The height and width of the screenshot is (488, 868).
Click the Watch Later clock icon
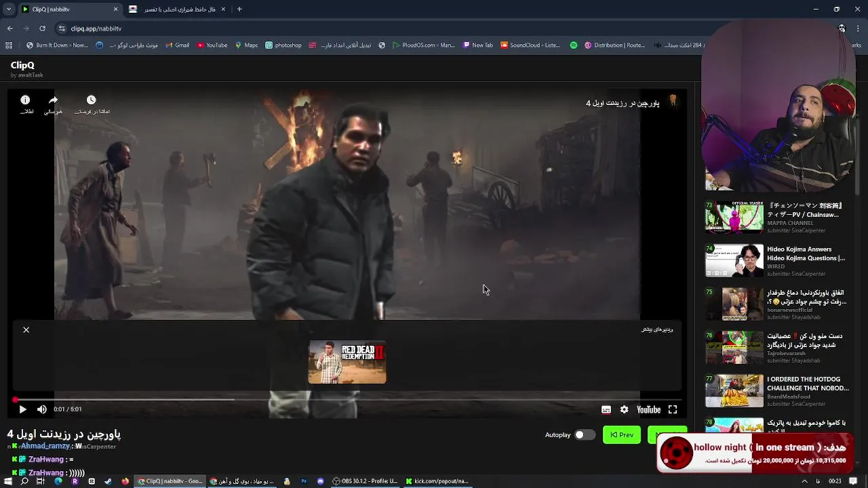(92, 100)
